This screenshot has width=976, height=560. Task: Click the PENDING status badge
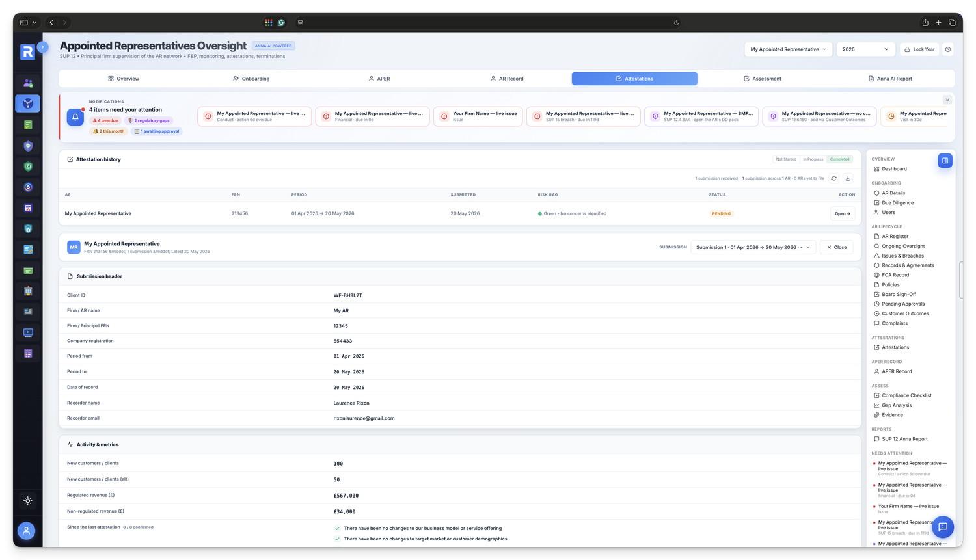[722, 213]
